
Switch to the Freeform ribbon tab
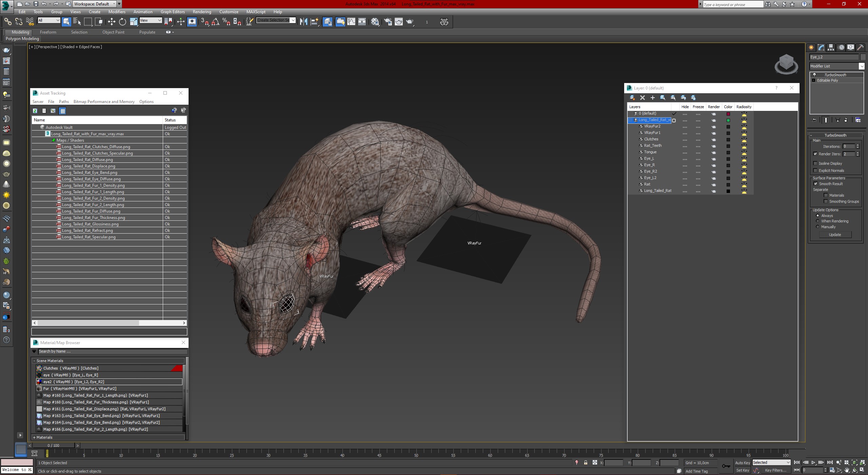(48, 32)
